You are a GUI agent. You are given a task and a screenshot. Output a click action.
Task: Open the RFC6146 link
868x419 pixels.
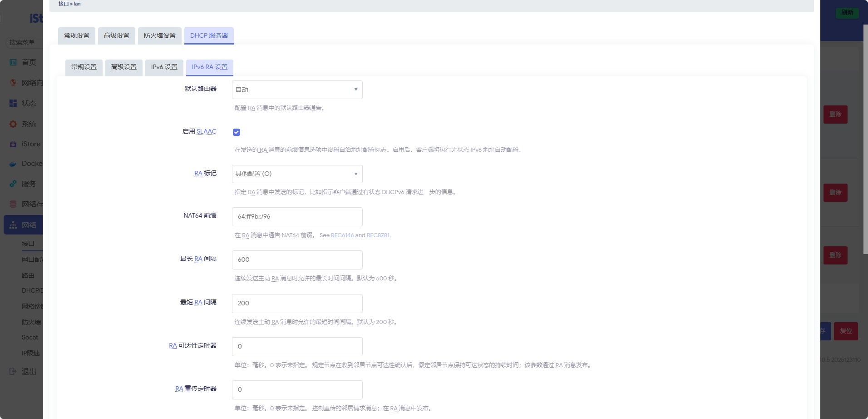click(342, 235)
